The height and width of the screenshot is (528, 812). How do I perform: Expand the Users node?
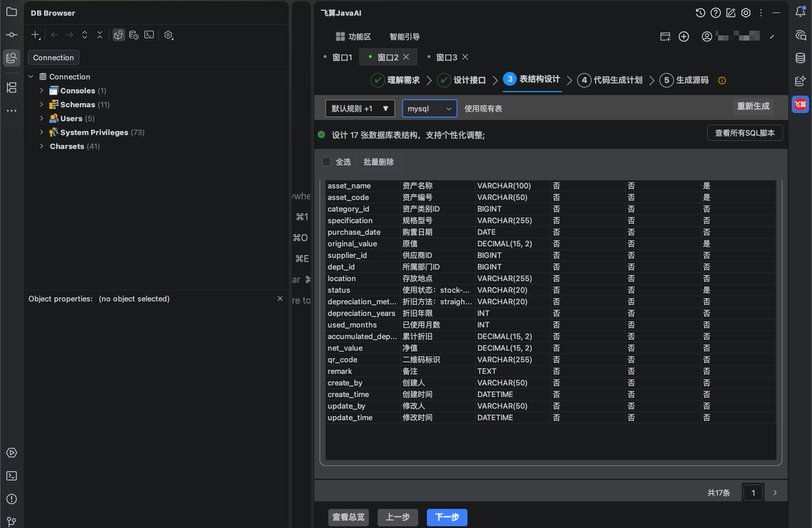(x=42, y=119)
